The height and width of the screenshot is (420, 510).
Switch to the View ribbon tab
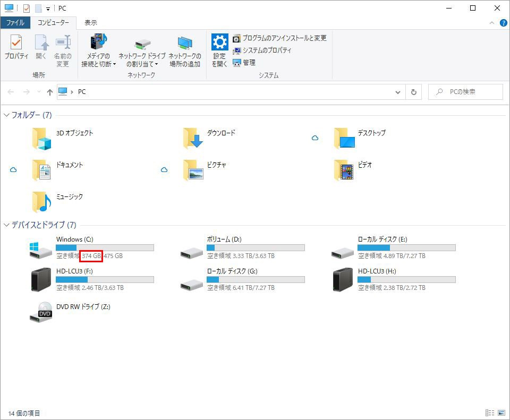(x=91, y=23)
